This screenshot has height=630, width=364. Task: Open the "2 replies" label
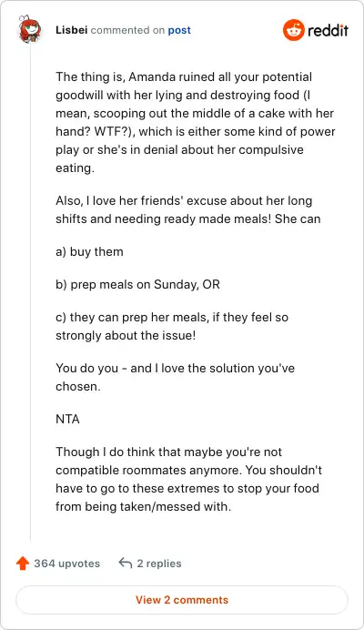(159, 564)
